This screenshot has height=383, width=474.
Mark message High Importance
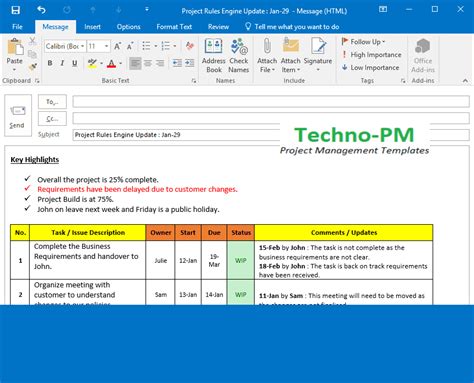point(371,55)
